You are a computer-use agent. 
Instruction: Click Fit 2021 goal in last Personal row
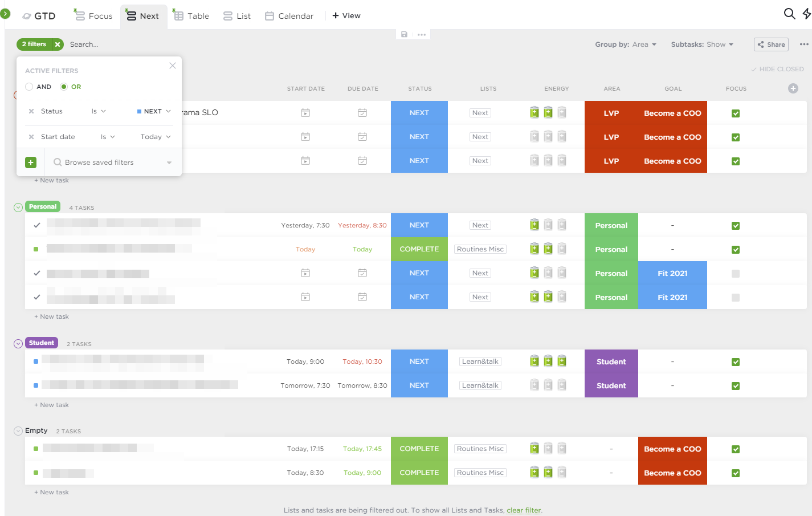point(672,297)
